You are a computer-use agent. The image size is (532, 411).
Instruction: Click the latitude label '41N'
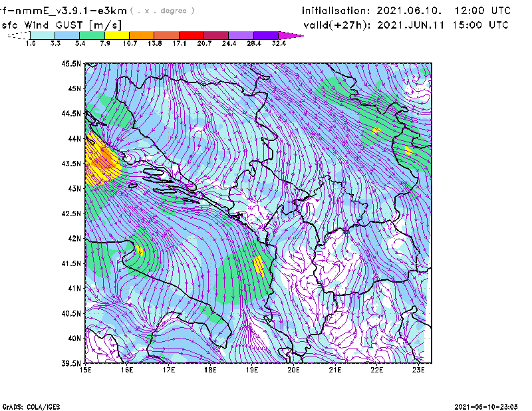[74, 288]
